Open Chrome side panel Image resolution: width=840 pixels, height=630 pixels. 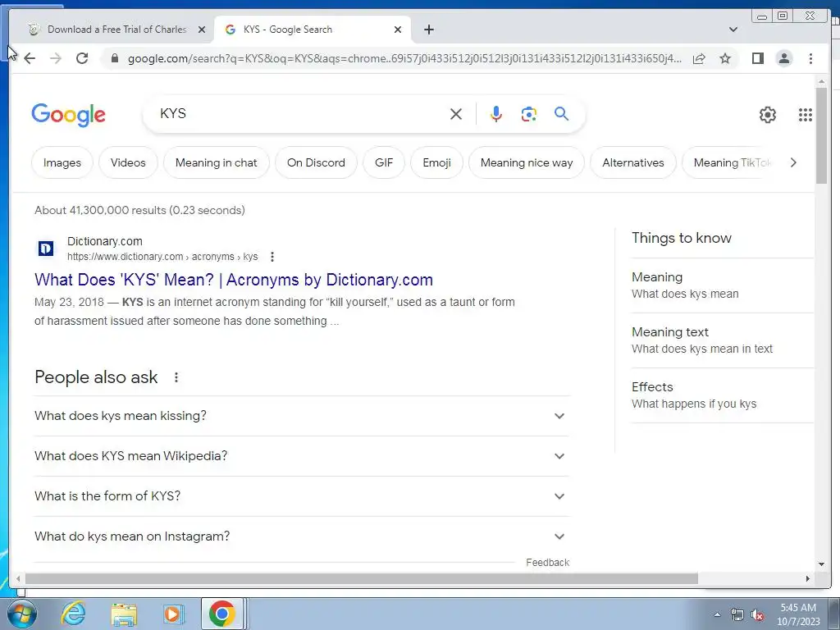point(757,58)
